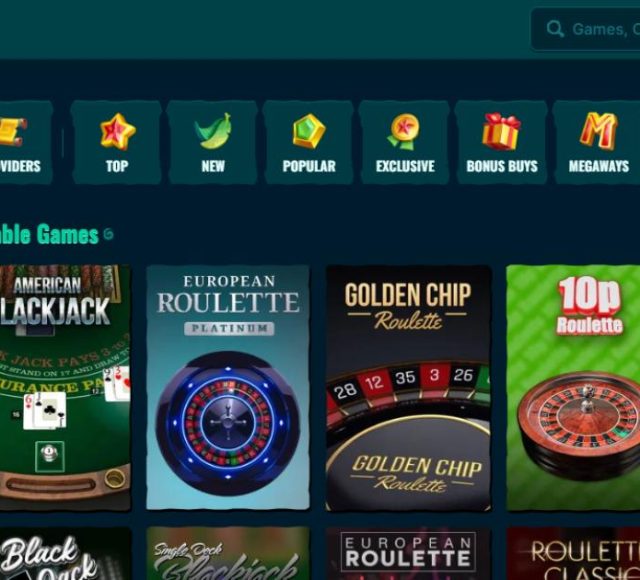This screenshot has height=580, width=640.
Task: Choose the Popular green gem icon
Action: (x=309, y=131)
